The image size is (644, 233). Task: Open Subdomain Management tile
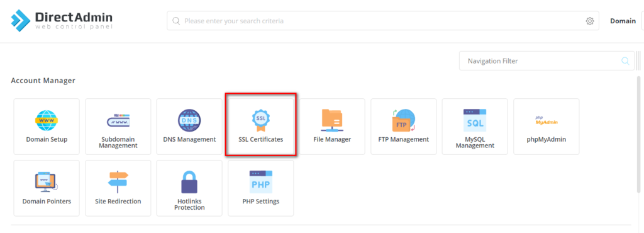118,127
